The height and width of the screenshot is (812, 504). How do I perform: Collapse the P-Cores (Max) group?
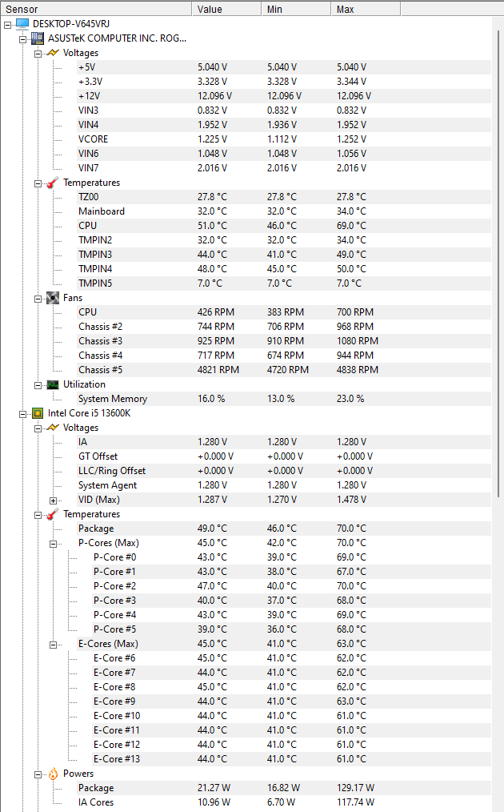pyautogui.click(x=54, y=543)
